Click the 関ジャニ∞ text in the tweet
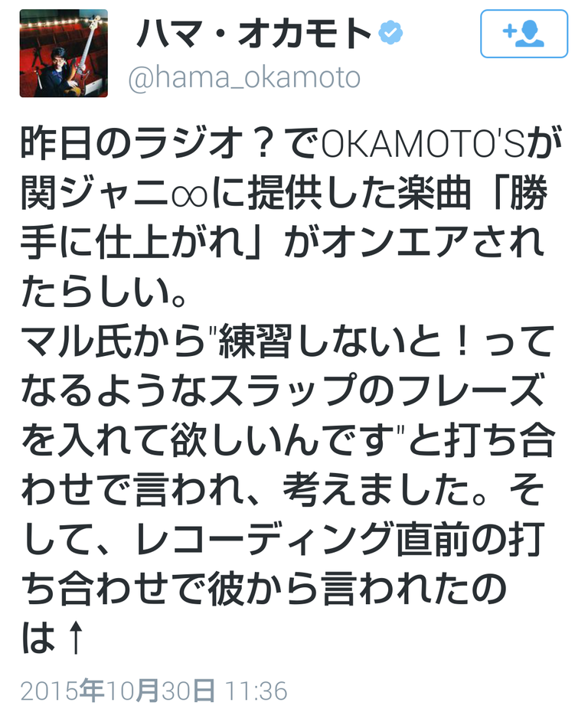Viewport: 588px width, 712px height. [x=114, y=194]
